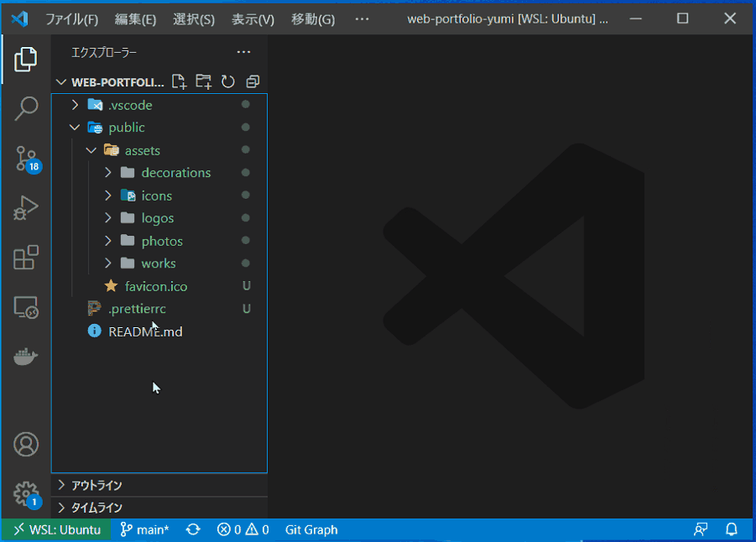Screen dimensions: 756x542
Task: Expand the decorations folder
Action: pyautogui.click(x=107, y=173)
